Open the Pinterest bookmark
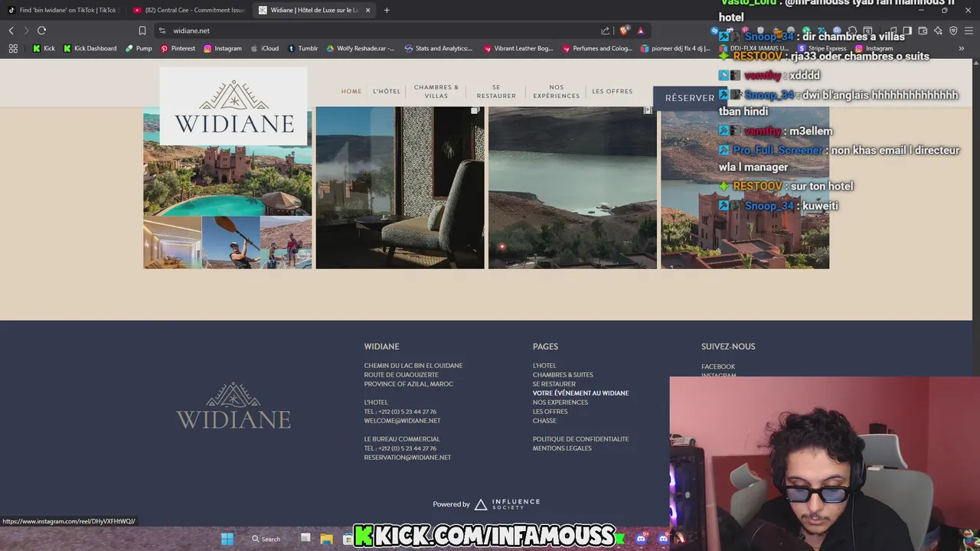The height and width of the screenshot is (551, 980). 178,48
